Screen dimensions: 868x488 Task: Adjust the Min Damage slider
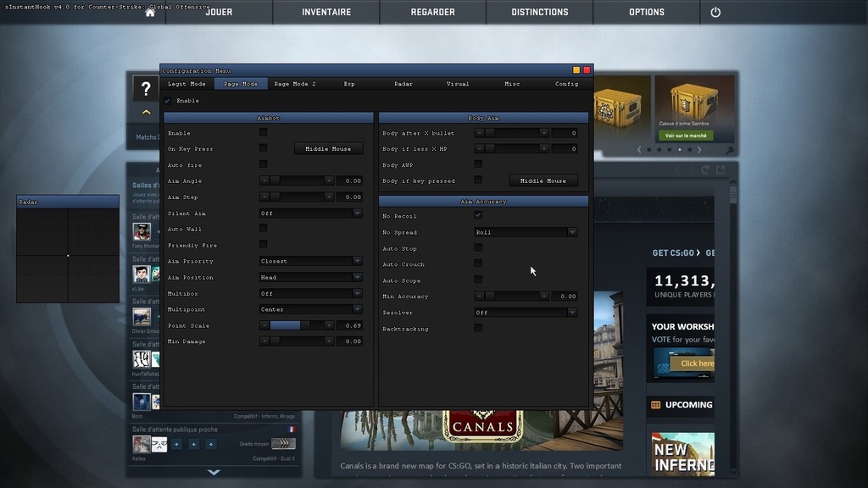[297, 341]
